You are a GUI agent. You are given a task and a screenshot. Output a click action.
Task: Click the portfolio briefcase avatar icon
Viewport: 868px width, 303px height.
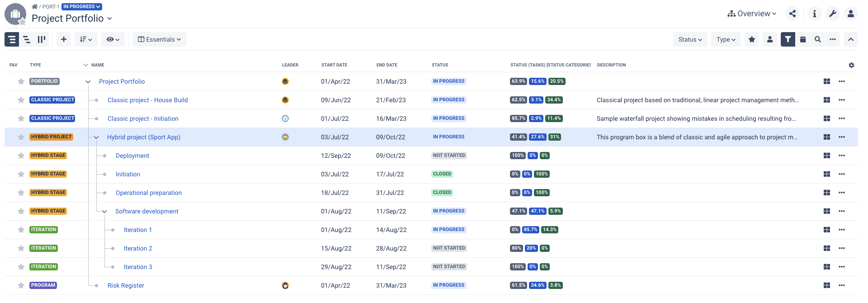pyautogui.click(x=15, y=14)
